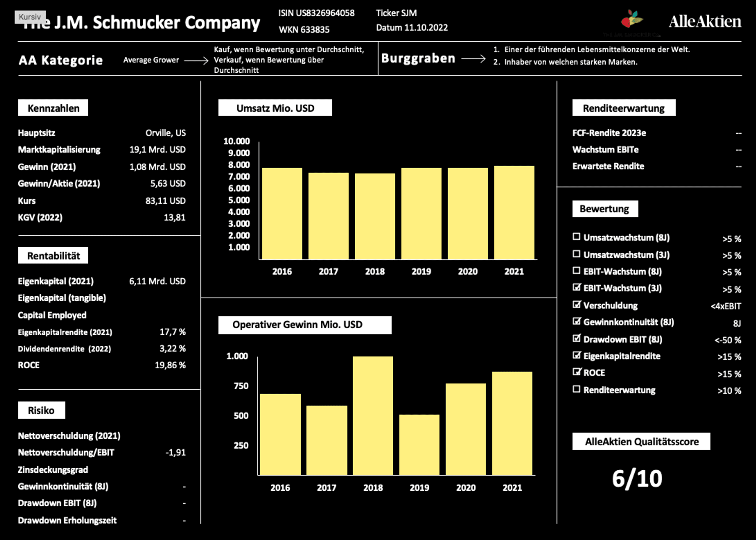Click the Nettoverschuldung/EBIT value -1,91
The image size is (756, 540).
175,453
